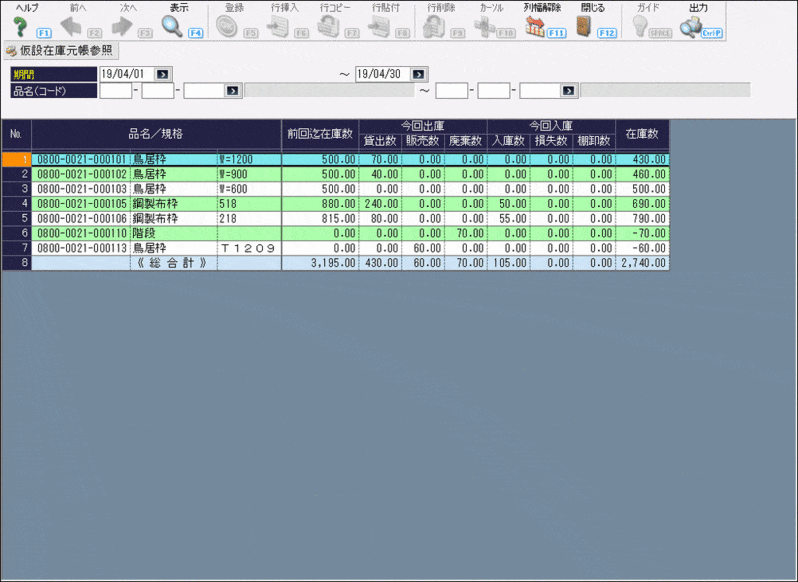
Task: Open Help with the question mark icon
Action: point(20,26)
